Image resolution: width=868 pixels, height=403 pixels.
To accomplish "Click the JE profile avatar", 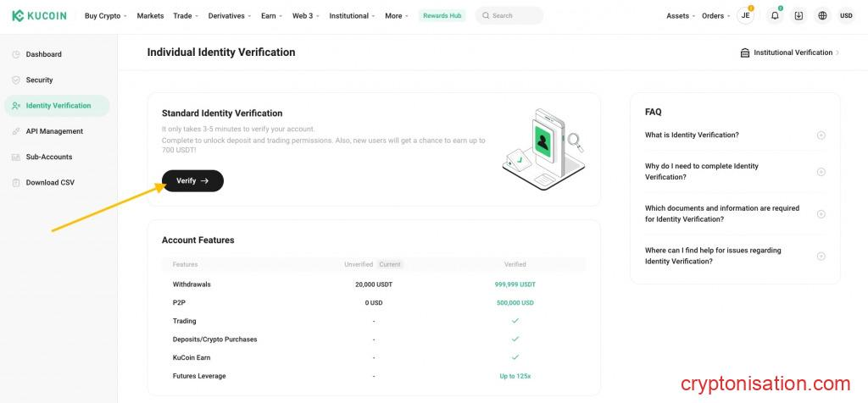I will (745, 15).
